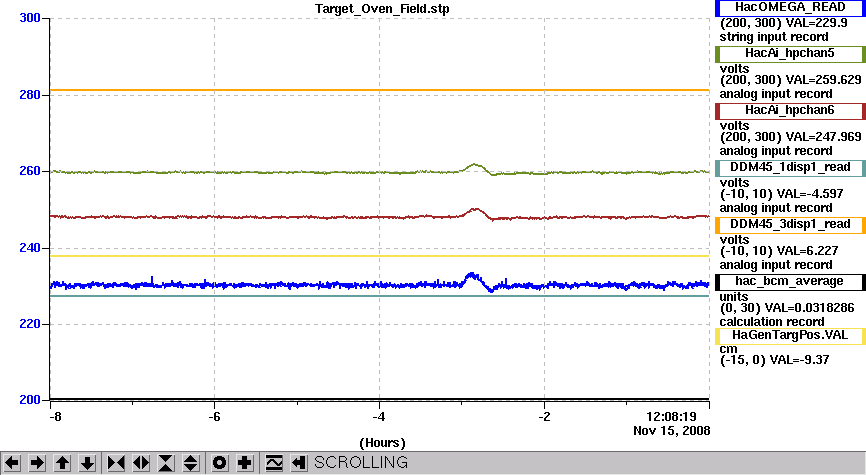866x475 pixels.
Task: Shift the plot down with the down arrow
Action: point(88,462)
